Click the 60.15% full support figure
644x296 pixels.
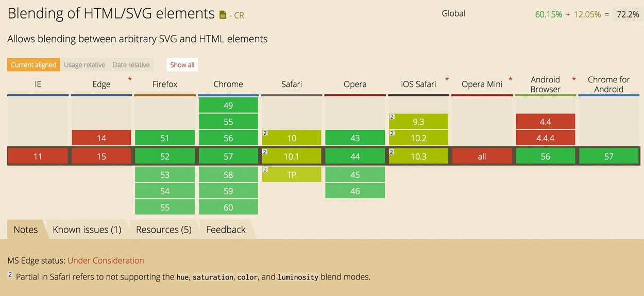tap(549, 14)
